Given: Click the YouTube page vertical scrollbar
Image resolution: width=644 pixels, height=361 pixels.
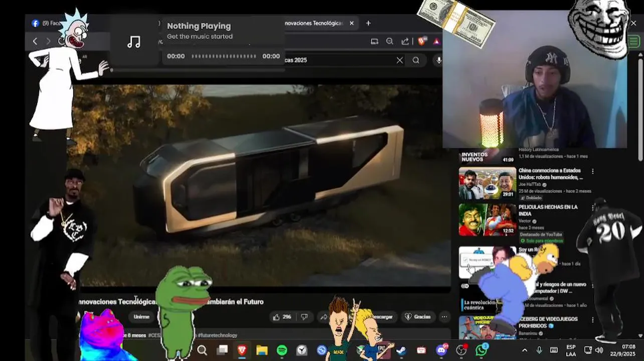Looking at the screenshot, I should click(640, 110).
